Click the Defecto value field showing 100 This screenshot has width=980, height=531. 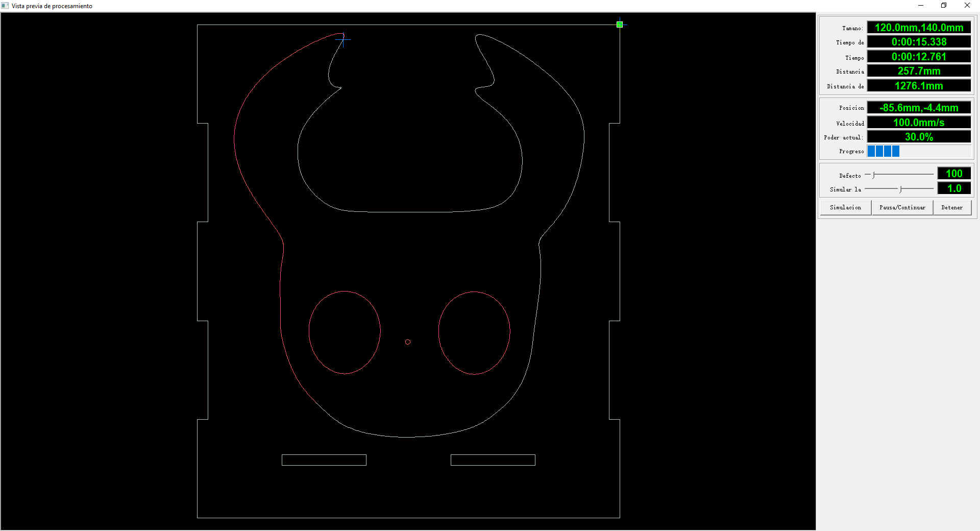pyautogui.click(x=954, y=174)
